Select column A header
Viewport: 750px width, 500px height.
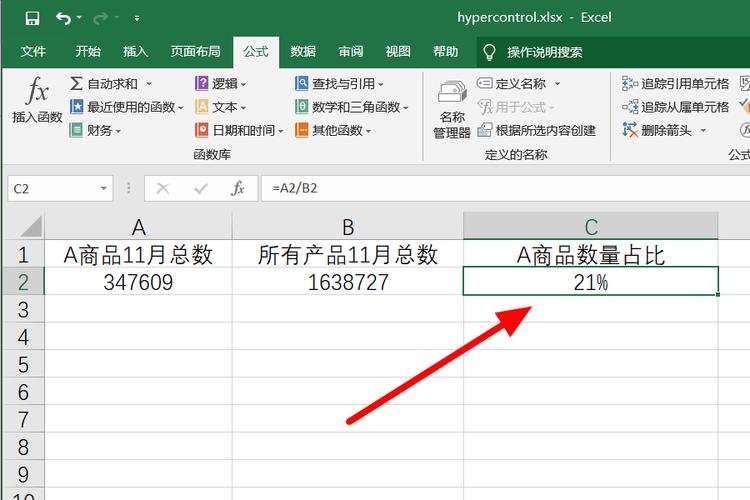[138, 227]
